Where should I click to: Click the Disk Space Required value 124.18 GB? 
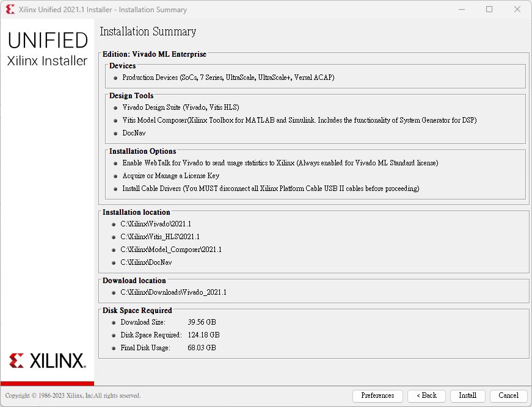203,335
